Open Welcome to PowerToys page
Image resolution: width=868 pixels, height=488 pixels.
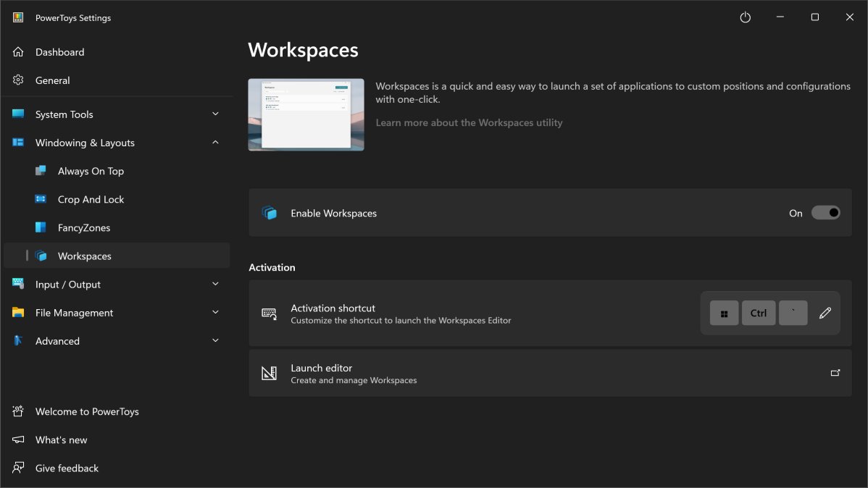point(87,411)
